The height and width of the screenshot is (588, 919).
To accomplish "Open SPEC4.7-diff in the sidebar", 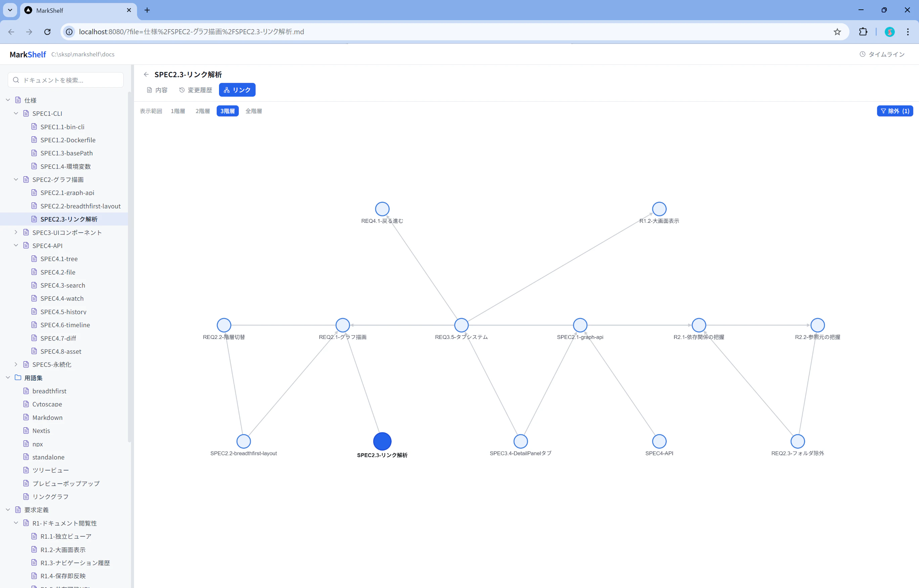I will point(58,338).
